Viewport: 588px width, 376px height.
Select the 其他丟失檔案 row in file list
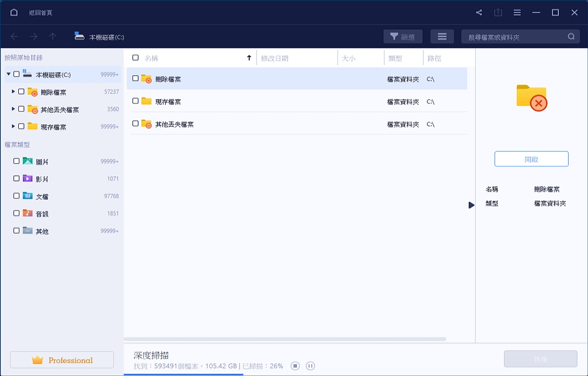[x=297, y=123]
